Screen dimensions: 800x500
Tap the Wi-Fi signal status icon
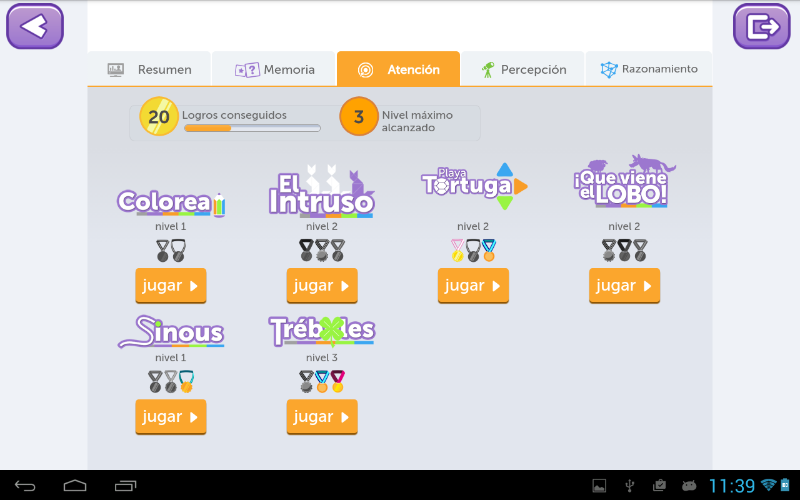tap(768, 485)
